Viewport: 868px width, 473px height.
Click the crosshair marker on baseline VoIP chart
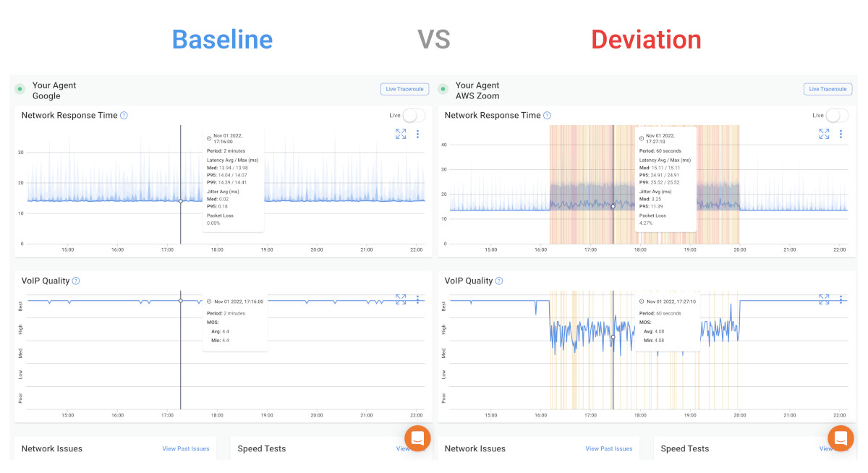179,299
